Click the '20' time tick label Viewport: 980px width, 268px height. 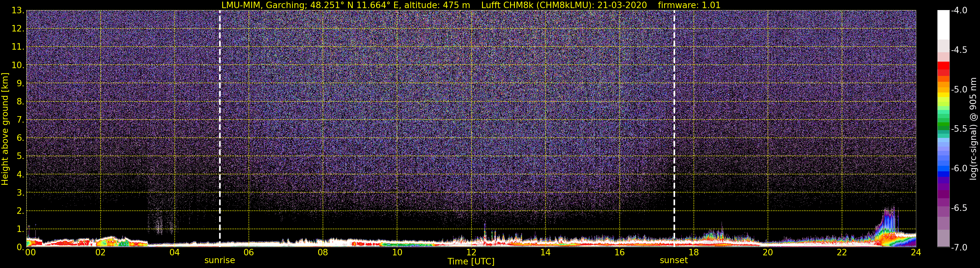click(x=768, y=252)
